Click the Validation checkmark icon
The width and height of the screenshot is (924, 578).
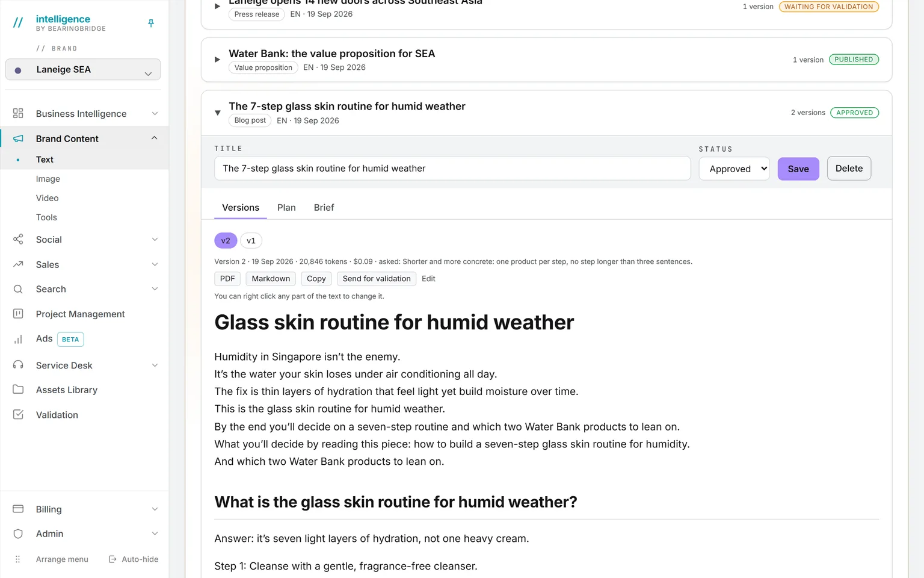coord(18,414)
